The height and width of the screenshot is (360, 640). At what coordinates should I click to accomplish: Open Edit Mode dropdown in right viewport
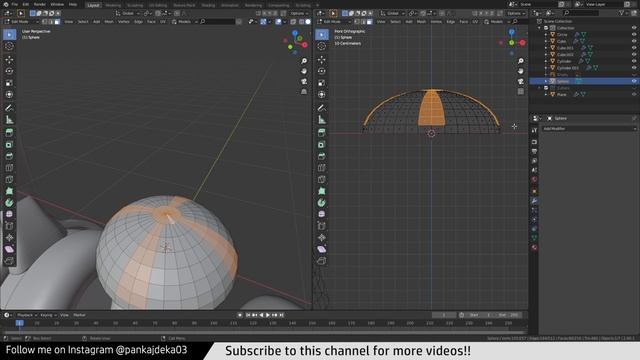coord(333,22)
